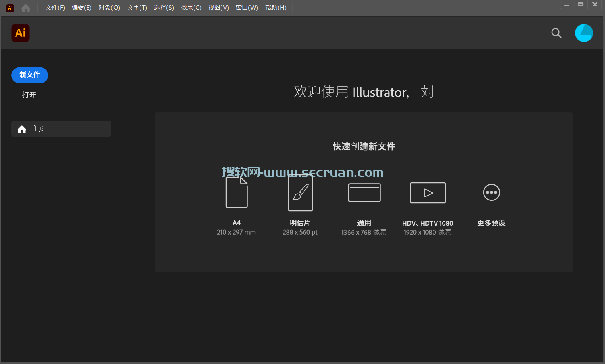The height and width of the screenshot is (364, 605).
Task: Open the user account avatar
Action: 584,33
